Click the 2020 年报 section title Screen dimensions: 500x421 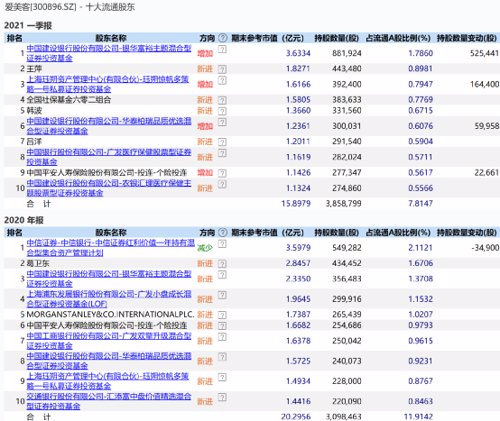(x=24, y=220)
